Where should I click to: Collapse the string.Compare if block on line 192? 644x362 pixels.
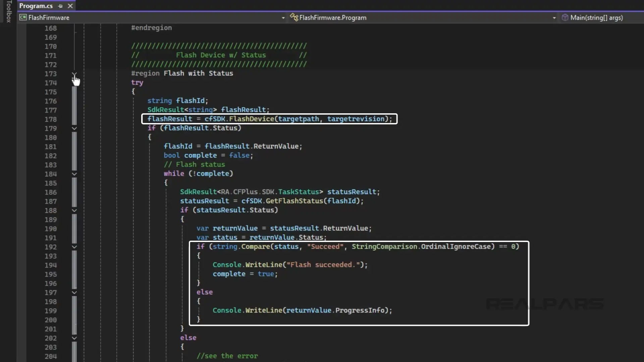74,247
